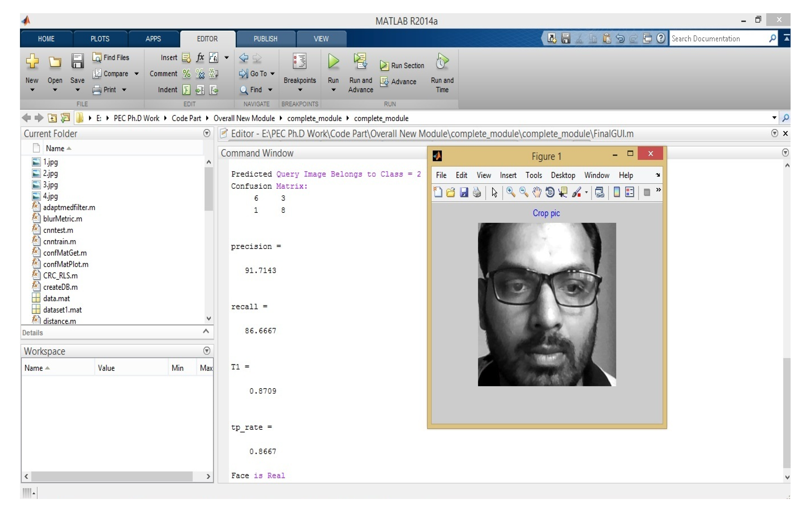Select the Rotate 3D tool in Figure 1
Image resolution: width=812 pixels, height=507 pixels.
point(550,192)
